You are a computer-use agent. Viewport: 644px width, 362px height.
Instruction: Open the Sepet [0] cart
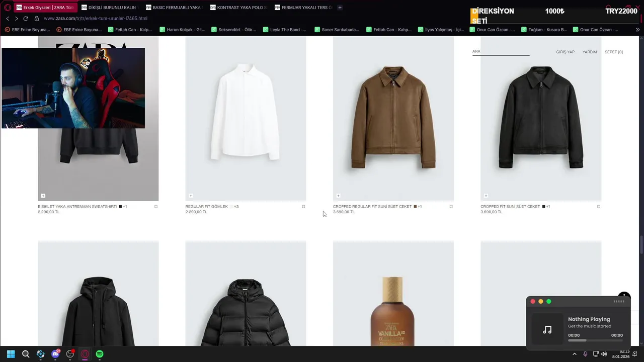pyautogui.click(x=614, y=52)
